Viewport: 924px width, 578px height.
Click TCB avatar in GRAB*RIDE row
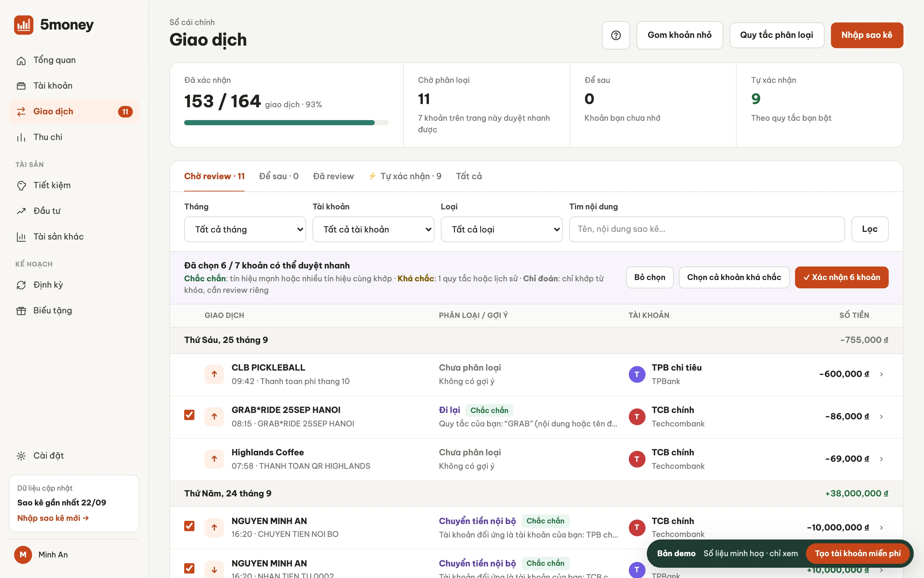(x=637, y=417)
